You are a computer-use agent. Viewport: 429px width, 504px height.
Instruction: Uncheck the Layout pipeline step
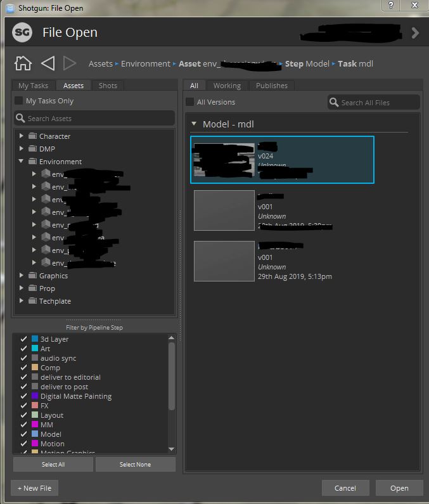[x=23, y=415]
